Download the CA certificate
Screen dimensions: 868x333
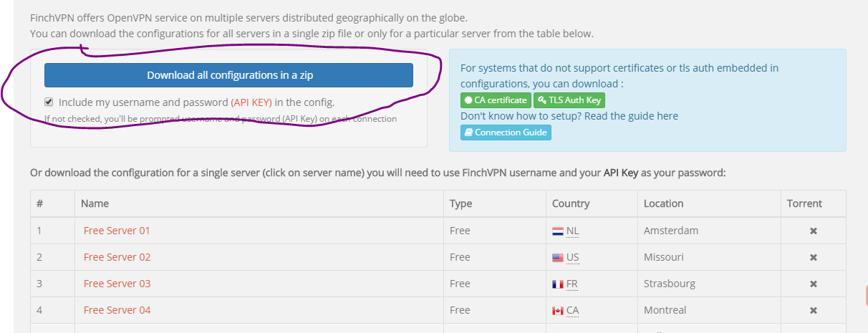(x=496, y=100)
